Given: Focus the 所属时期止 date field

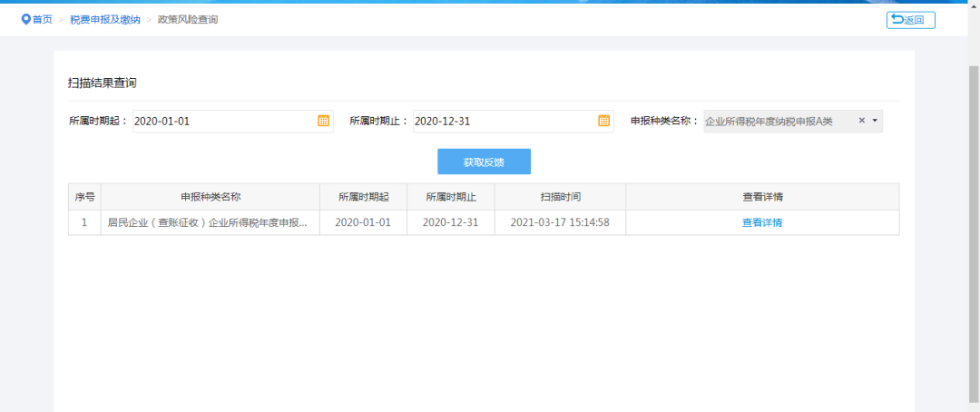Looking at the screenshot, I should coord(513,122).
